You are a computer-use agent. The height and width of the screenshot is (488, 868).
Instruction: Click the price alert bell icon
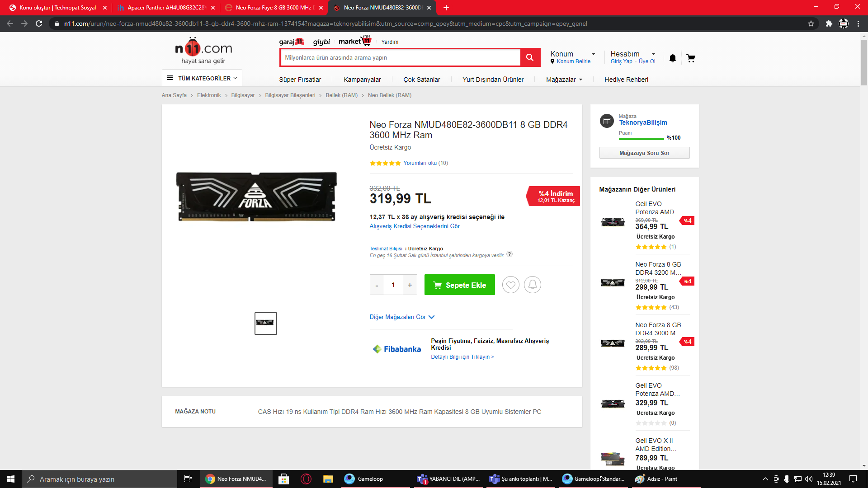[x=533, y=285]
